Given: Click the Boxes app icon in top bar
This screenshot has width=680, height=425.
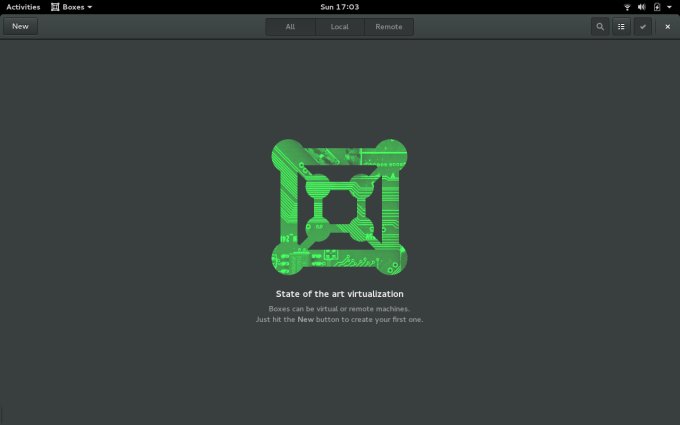Looking at the screenshot, I should click(x=55, y=7).
